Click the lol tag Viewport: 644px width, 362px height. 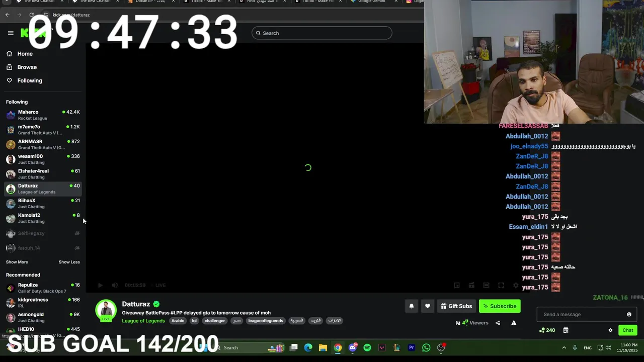pos(194,321)
